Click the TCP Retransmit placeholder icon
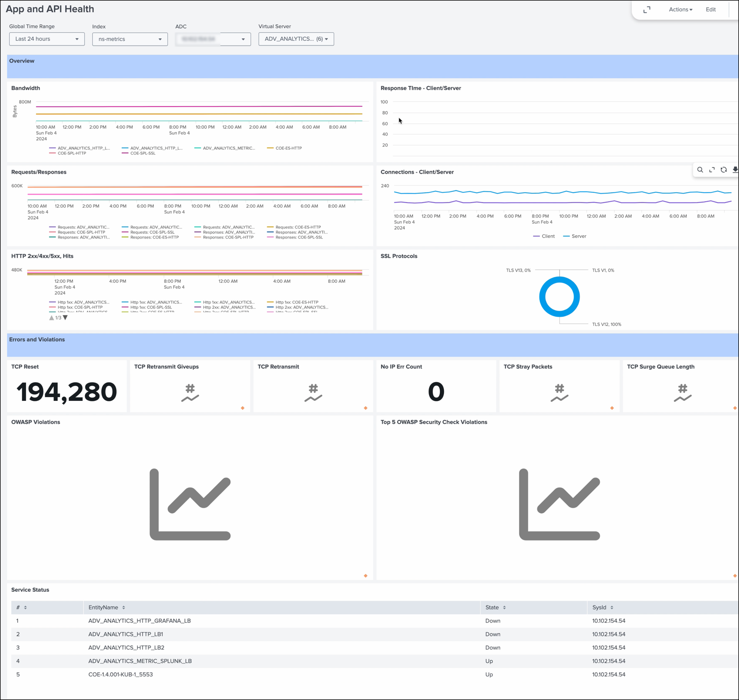Screen dimensions: 739x700 313,393
